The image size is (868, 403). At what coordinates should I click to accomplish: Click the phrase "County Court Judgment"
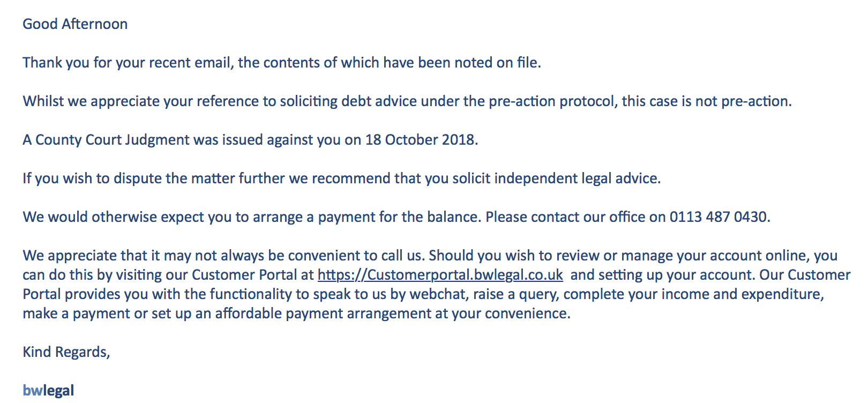tap(113, 140)
